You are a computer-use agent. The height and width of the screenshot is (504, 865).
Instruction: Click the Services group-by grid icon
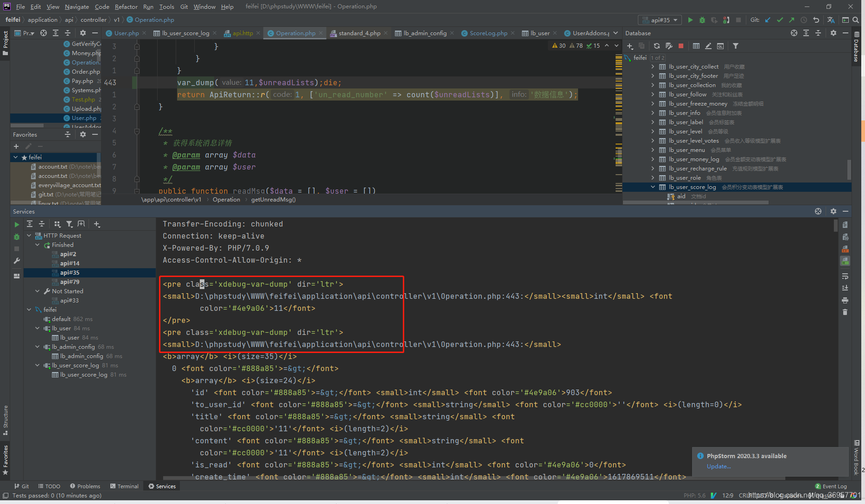point(57,224)
